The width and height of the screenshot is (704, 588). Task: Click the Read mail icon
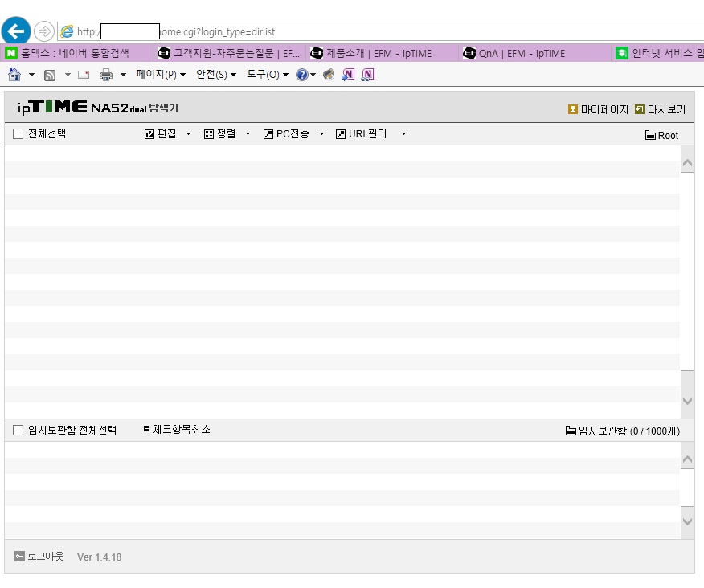(x=84, y=75)
